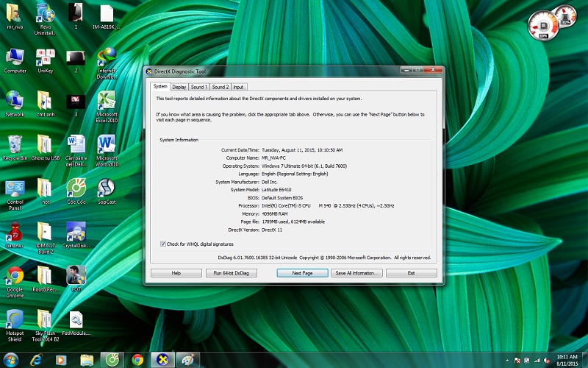Launch the Cốc Cốc browser desktop icon
The image size is (588, 368).
[76, 188]
